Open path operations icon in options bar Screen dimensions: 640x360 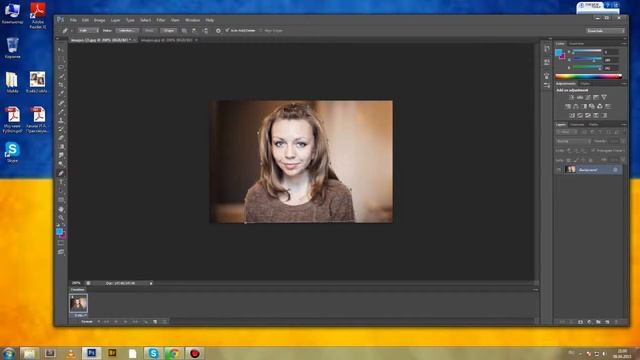click(x=184, y=31)
